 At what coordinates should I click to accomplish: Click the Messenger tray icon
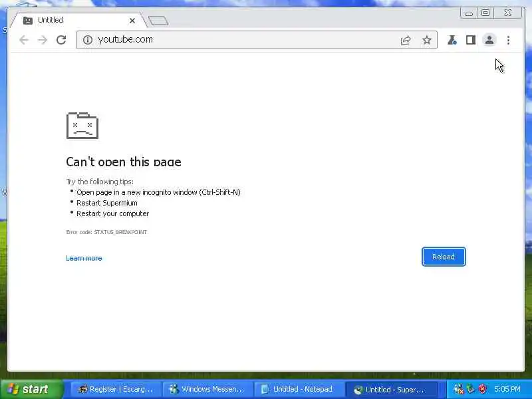[458, 389]
